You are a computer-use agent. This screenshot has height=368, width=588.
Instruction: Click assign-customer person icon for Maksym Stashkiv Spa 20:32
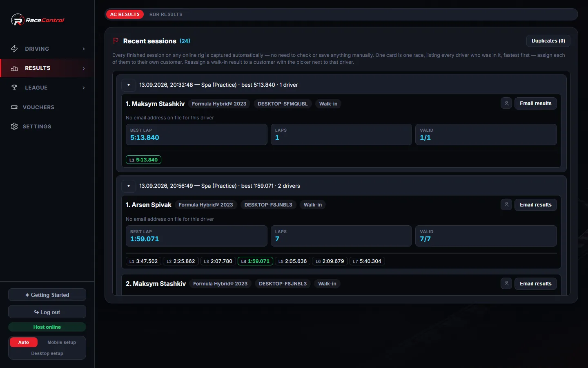506,103
